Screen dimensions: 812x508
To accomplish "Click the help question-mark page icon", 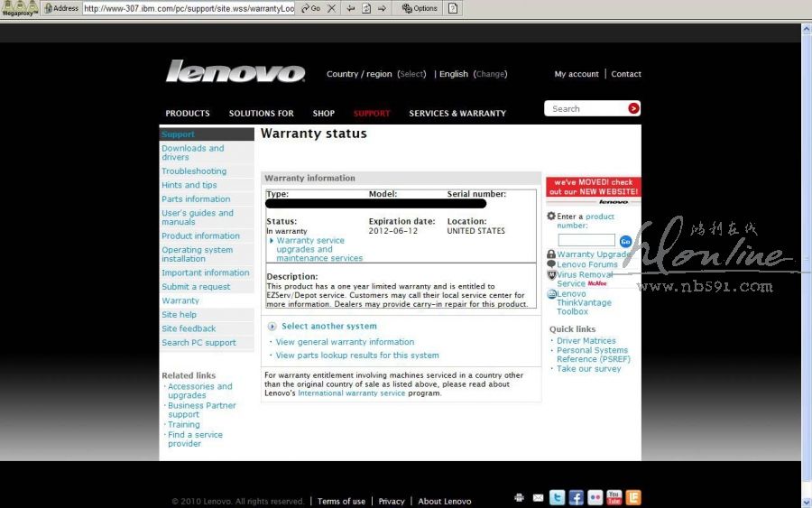I will click(453, 8).
